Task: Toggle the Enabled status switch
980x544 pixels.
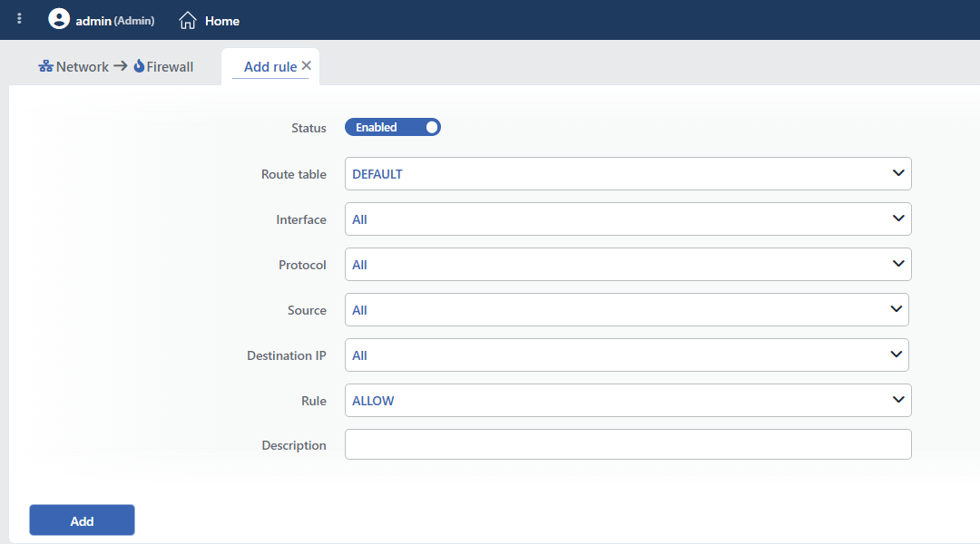Action: [x=393, y=128]
